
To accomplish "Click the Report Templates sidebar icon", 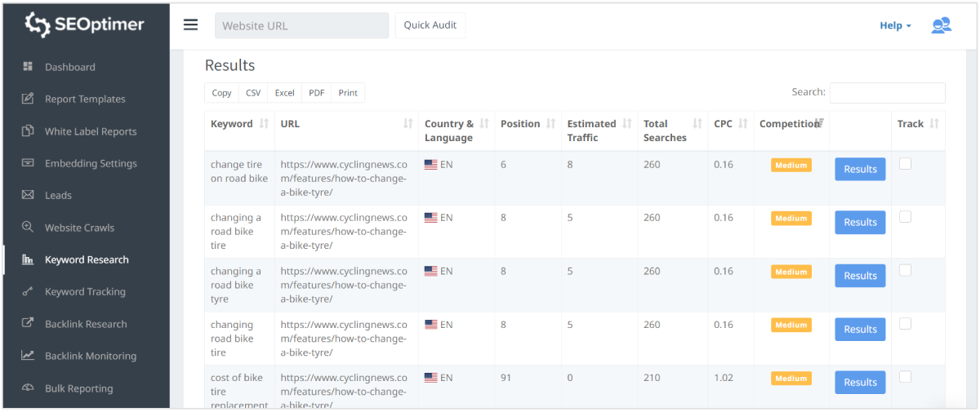I will pyautogui.click(x=28, y=99).
